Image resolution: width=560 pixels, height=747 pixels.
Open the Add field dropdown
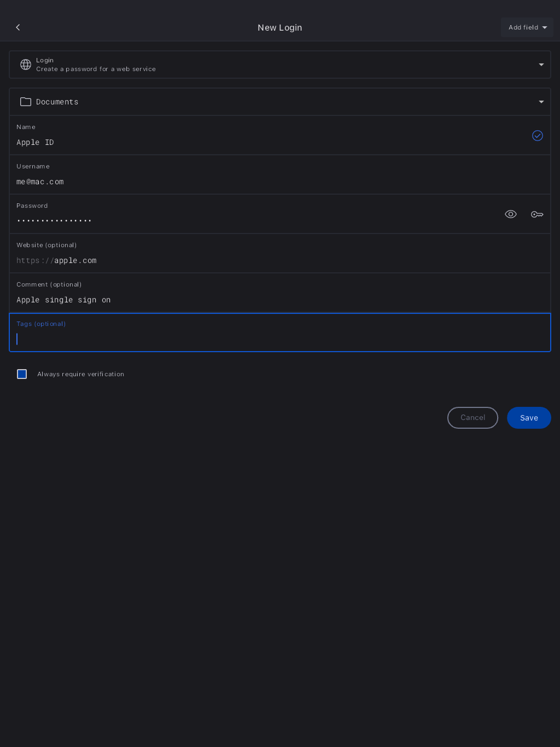tap(527, 27)
